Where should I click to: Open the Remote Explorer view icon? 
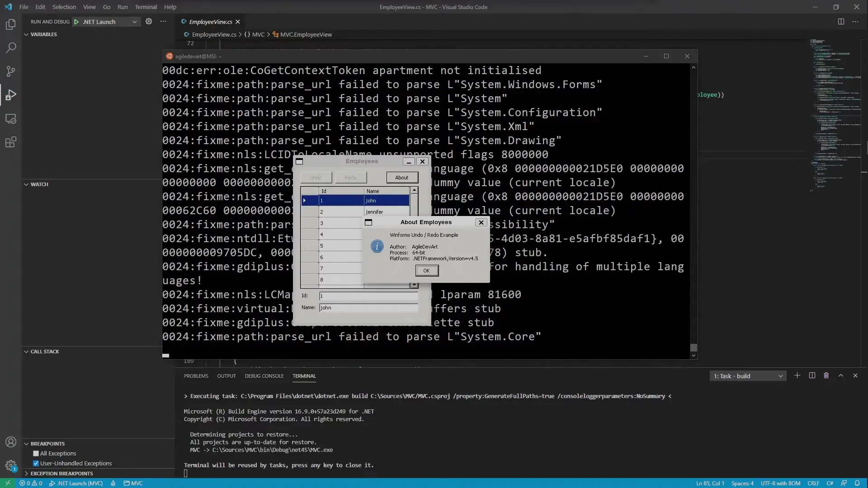pos(11,119)
